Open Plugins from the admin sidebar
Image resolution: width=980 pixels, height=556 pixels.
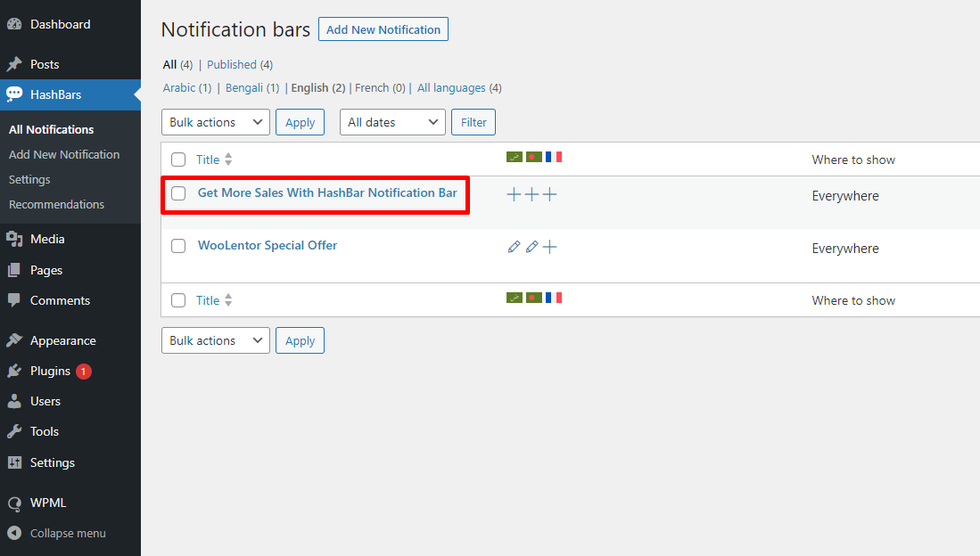[50, 371]
